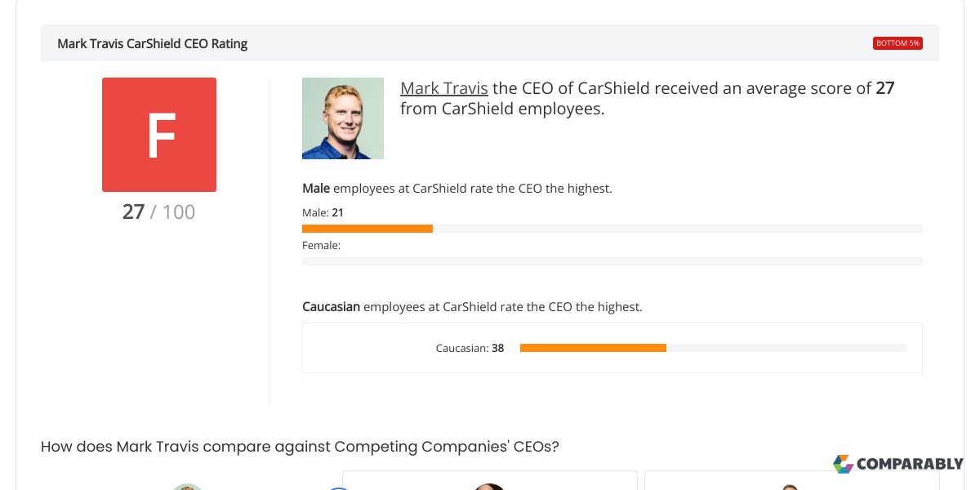Select the second competing company card
Screen dimensions: 980x490
coord(792,480)
